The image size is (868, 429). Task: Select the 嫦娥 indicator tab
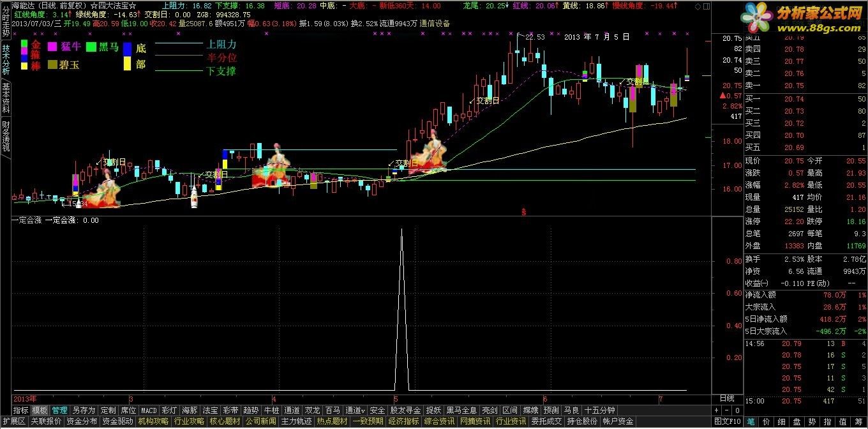(530, 410)
